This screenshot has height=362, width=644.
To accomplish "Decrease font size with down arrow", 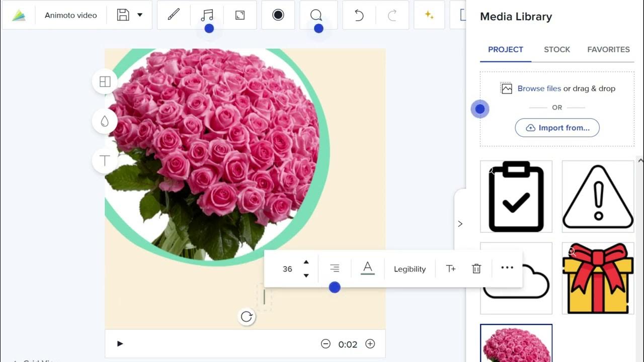I will point(306,276).
